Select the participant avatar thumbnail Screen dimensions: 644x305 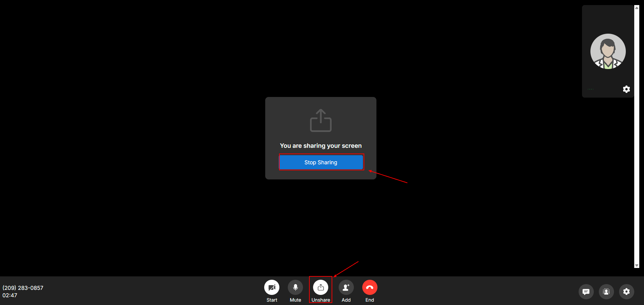608,52
